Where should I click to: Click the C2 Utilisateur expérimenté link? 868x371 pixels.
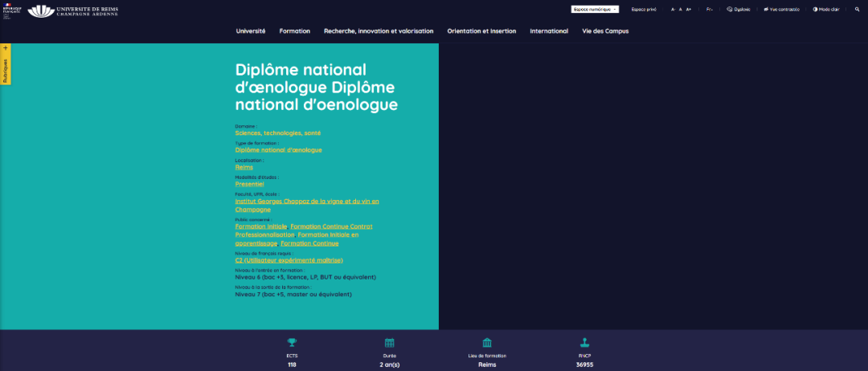289,260
